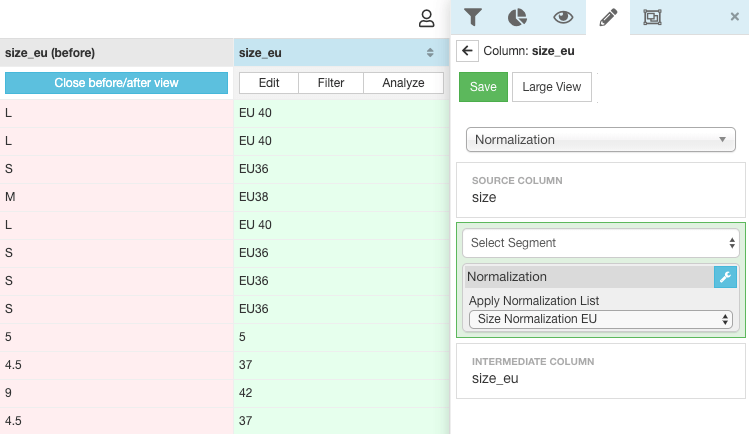The height and width of the screenshot is (434, 749).
Task: Choose the Filter option under size_eu
Action: (331, 83)
